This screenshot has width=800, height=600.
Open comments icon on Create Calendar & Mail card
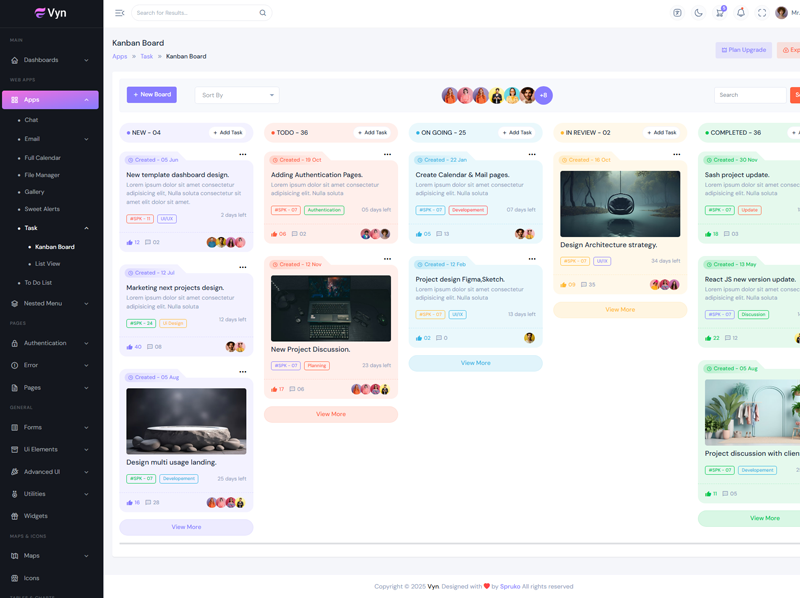coord(438,234)
